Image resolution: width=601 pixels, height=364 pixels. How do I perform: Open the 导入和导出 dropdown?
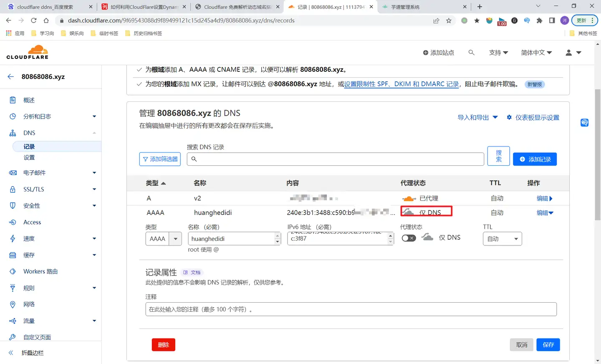[477, 117]
